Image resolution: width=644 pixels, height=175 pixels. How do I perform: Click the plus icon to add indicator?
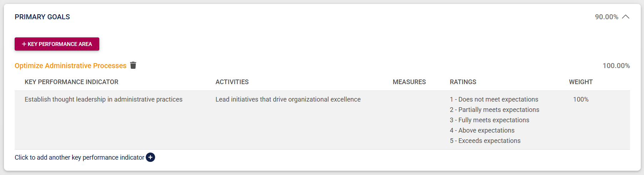coord(150,157)
